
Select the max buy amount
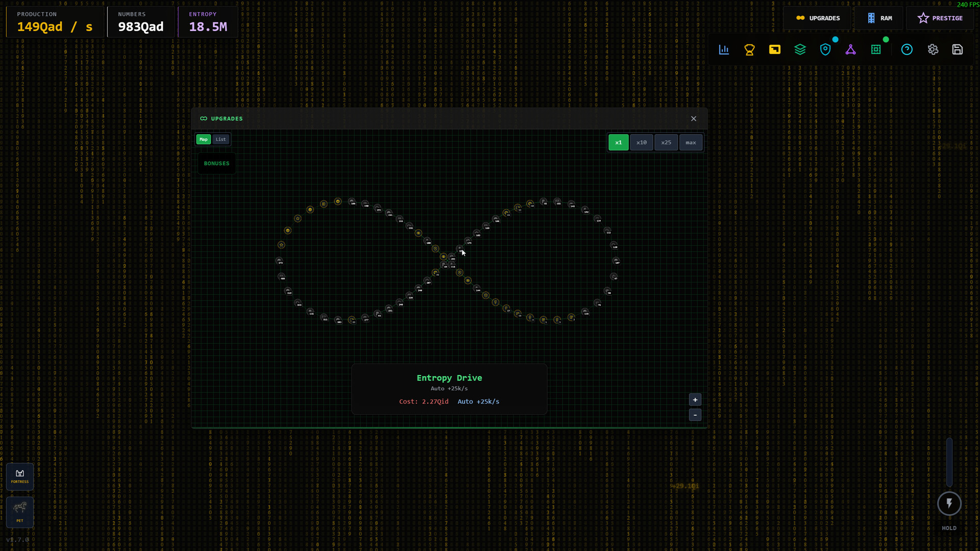click(x=691, y=142)
